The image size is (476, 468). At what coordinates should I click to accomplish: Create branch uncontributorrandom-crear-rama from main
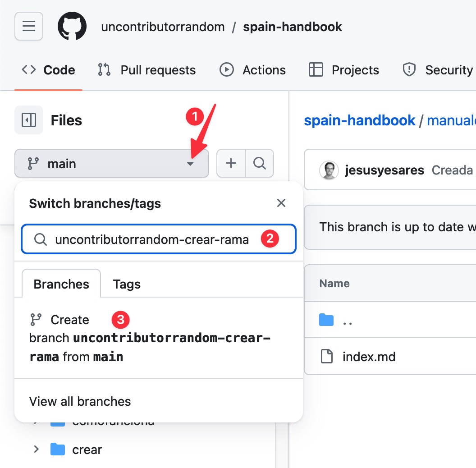point(159,338)
